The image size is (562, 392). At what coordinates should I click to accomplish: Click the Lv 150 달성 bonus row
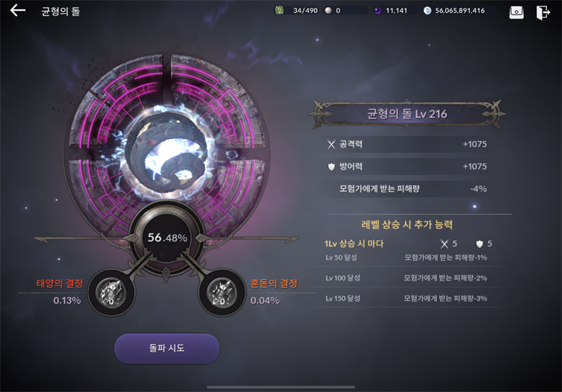tap(407, 298)
